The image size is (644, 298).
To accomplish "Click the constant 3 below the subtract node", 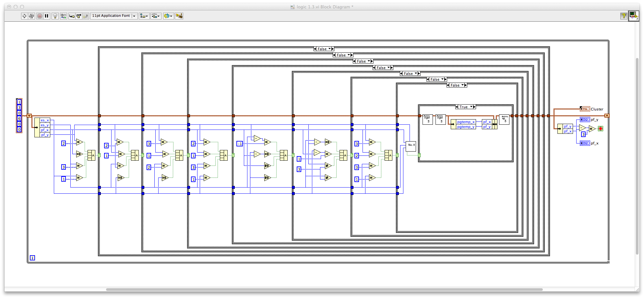I will 583,134.
